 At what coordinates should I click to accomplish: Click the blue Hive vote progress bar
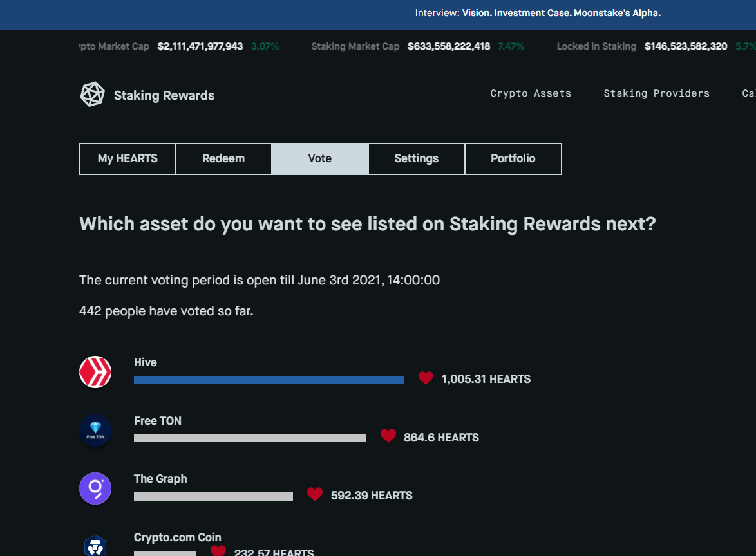pyautogui.click(x=269, y=380)
